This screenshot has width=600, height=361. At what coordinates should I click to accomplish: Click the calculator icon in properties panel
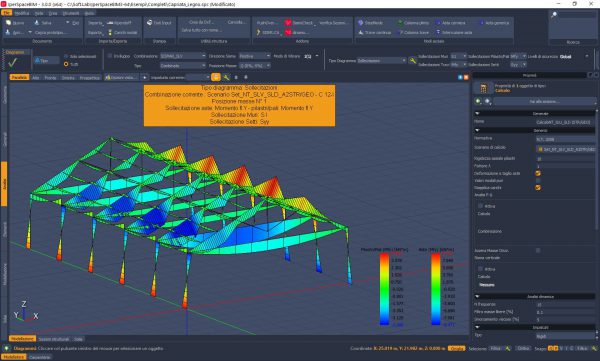pos(483,88)
